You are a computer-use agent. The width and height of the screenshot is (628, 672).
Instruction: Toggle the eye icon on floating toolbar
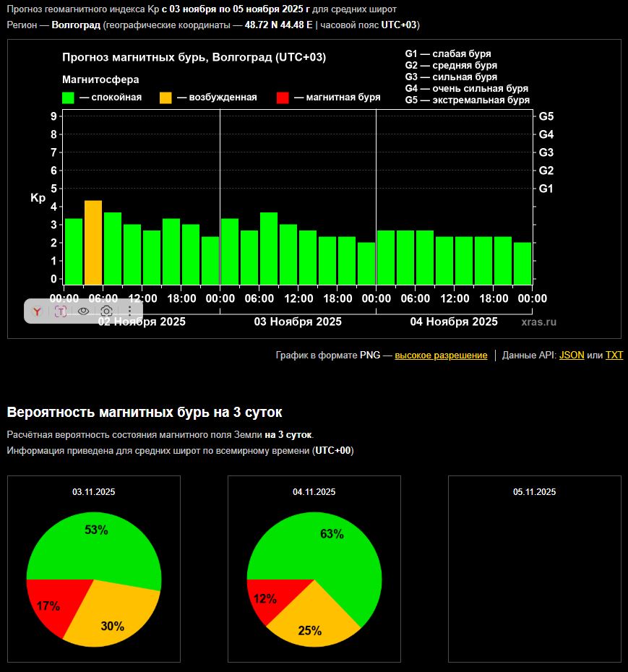click(84, 311)
